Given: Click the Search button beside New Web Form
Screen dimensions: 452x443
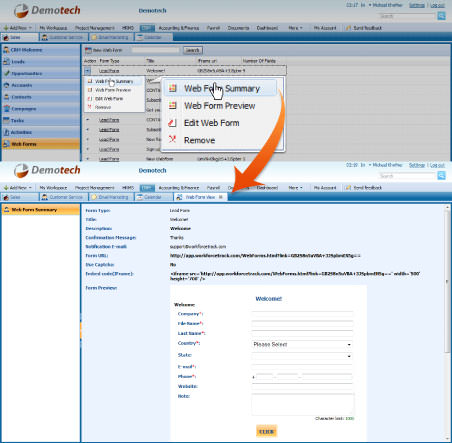Looking at the screenshot, I should (x=193, y=50).
